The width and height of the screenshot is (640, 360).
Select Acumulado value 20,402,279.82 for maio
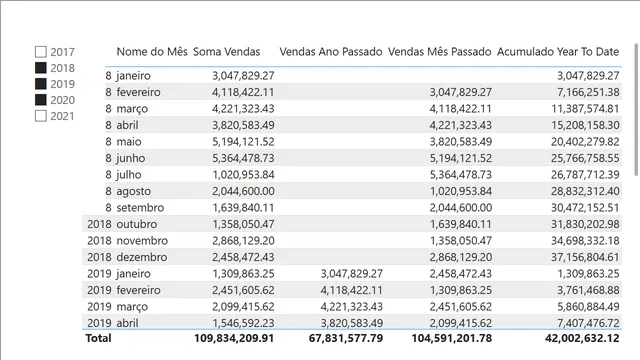tap(585, 142)
